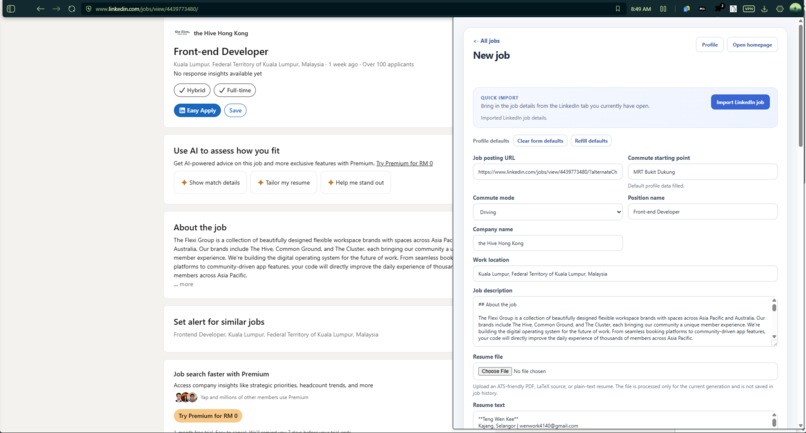Click the Position name field

(x=702, y=212)
